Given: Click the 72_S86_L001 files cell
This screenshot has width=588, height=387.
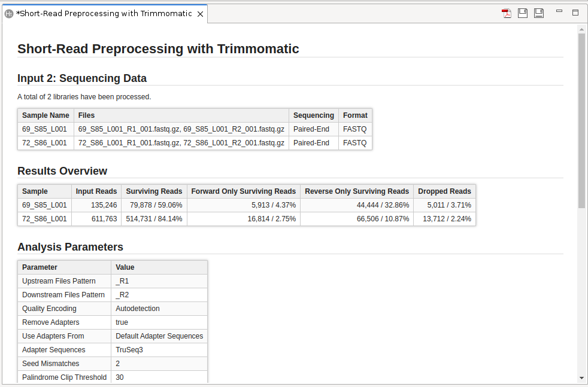Looking at the screenshot, I should (x=181, y=143).
